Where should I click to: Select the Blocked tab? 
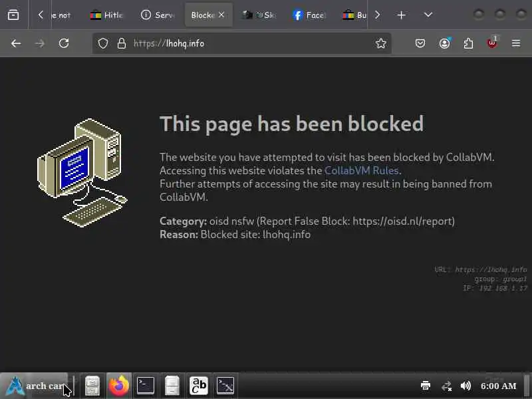click(x=203, y=15)
